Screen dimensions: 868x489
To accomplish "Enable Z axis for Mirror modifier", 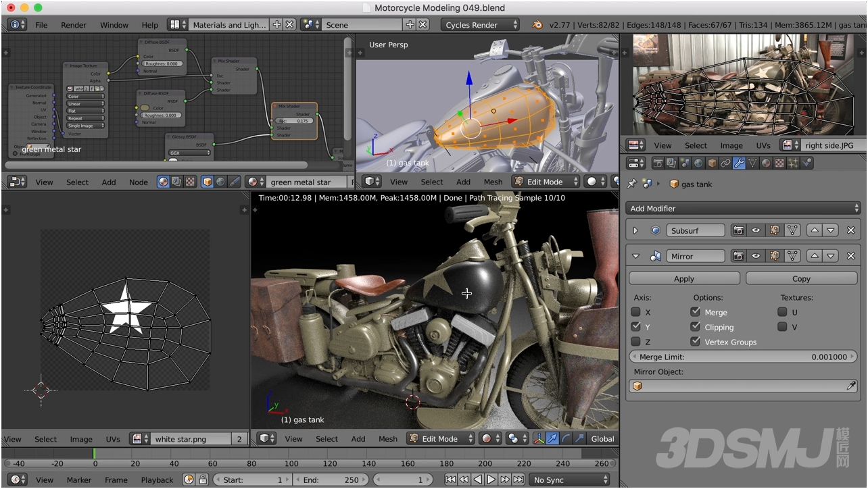I will click(x=635, y=342).
